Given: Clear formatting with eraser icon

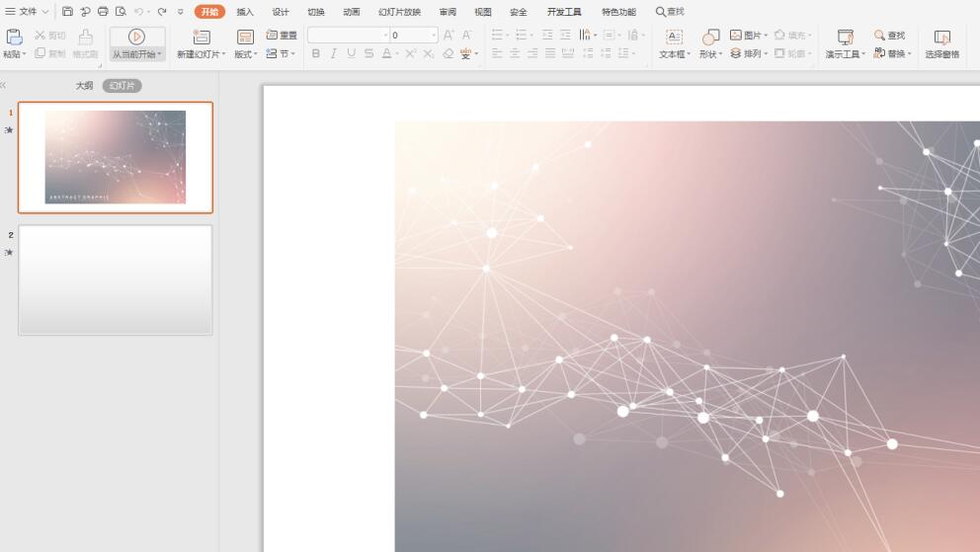Looking at the screenshot, I should pyautogui.click(x=449, y=53).
